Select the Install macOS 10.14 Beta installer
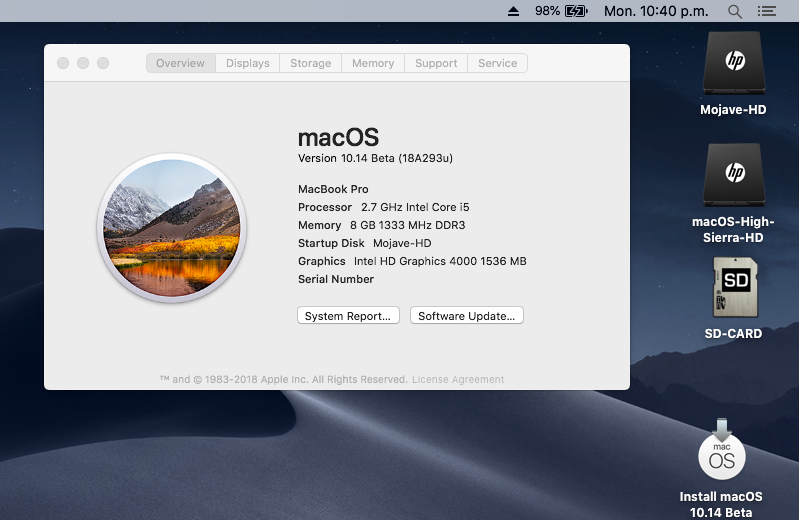Viewport: 799px width, 520px height. coord(722,449)
